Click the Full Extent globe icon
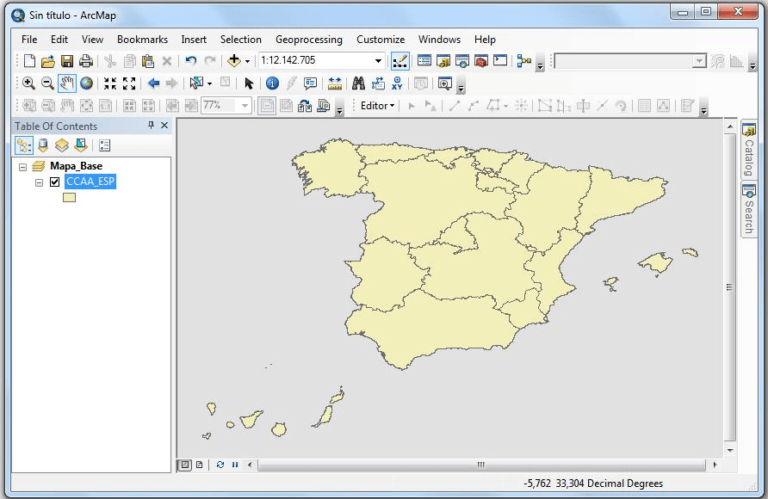768x499 pixels. (87, 83)
